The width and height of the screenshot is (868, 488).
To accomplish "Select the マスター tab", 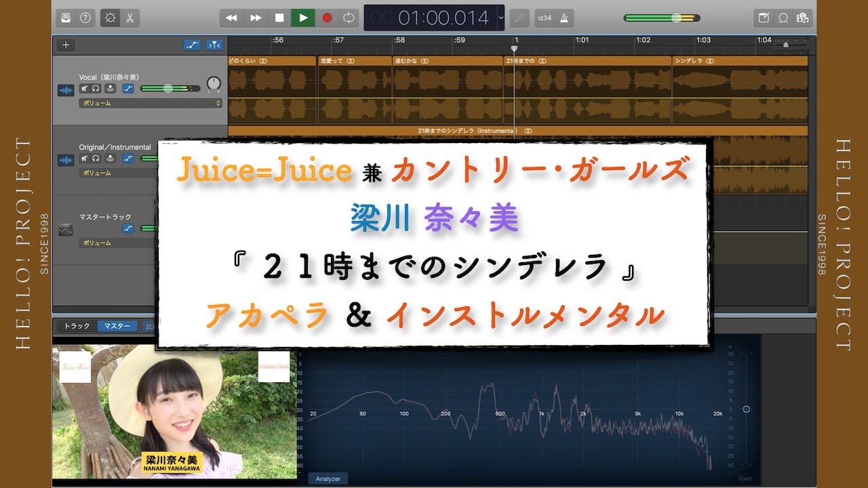I will [117, 326].
